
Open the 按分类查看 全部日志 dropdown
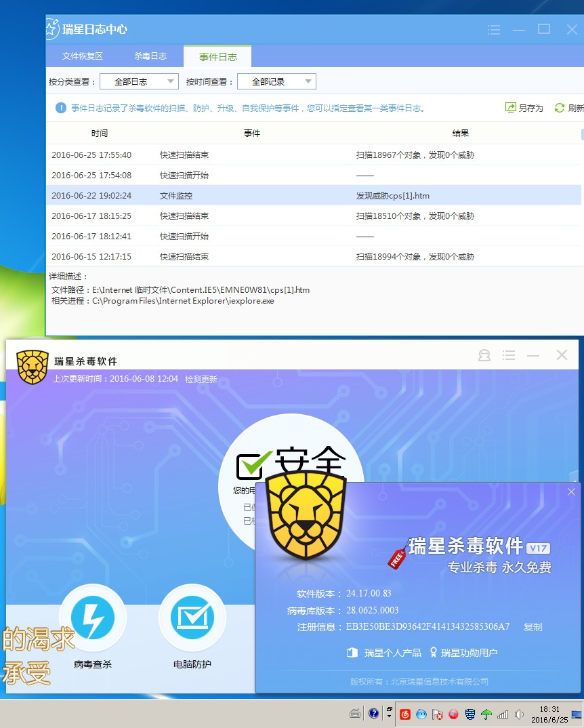139,82
